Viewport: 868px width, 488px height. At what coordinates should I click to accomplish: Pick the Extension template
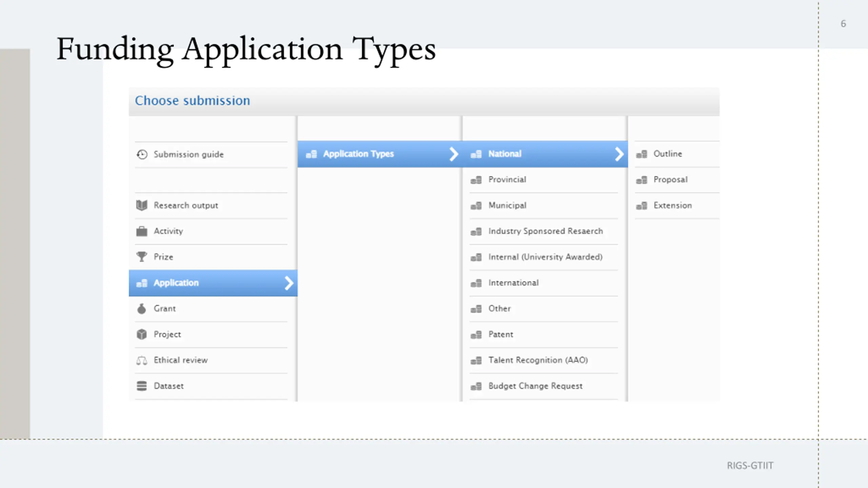(677, 206)
